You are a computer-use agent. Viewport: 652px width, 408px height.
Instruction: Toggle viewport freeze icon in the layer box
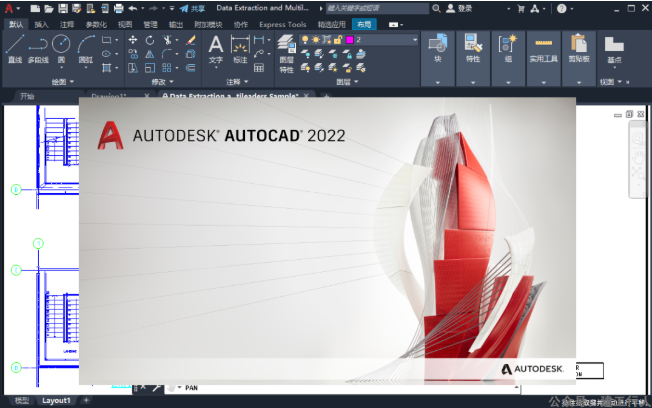(326, 40)
